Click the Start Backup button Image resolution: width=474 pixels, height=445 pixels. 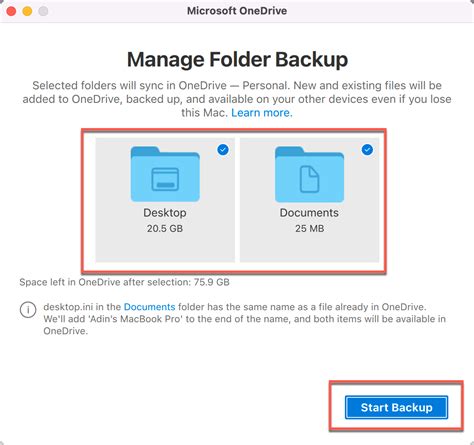pyautogui.click(x=396, y=407)
